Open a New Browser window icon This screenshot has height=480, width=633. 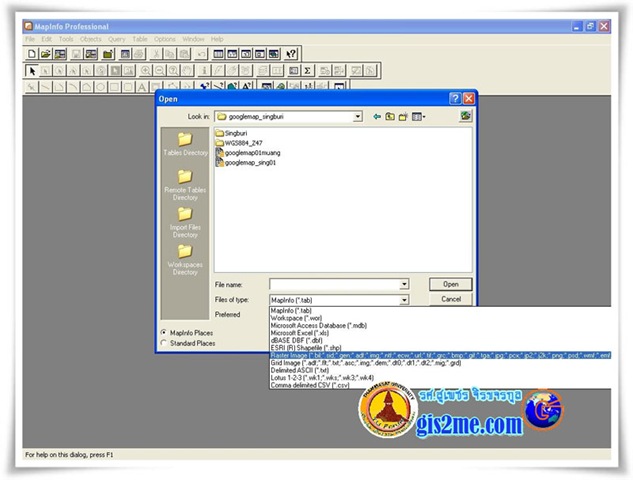218,54
